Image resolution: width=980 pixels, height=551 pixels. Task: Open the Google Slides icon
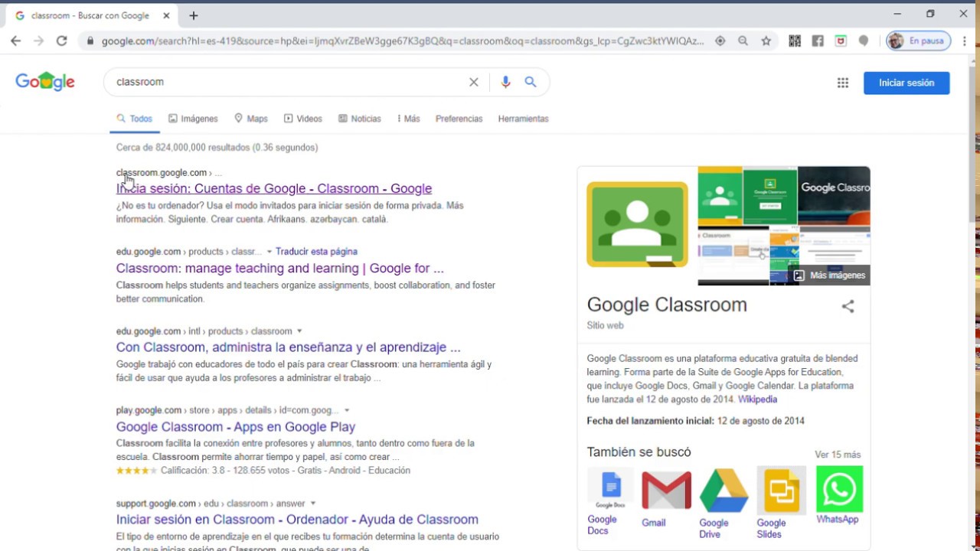click(781, 490)
